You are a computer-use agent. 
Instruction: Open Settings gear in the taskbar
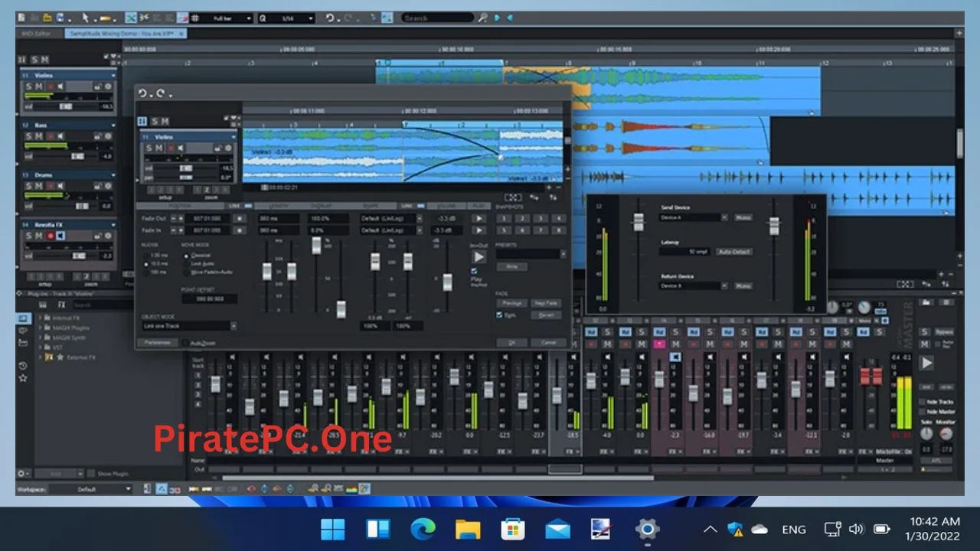click(647, 529)
